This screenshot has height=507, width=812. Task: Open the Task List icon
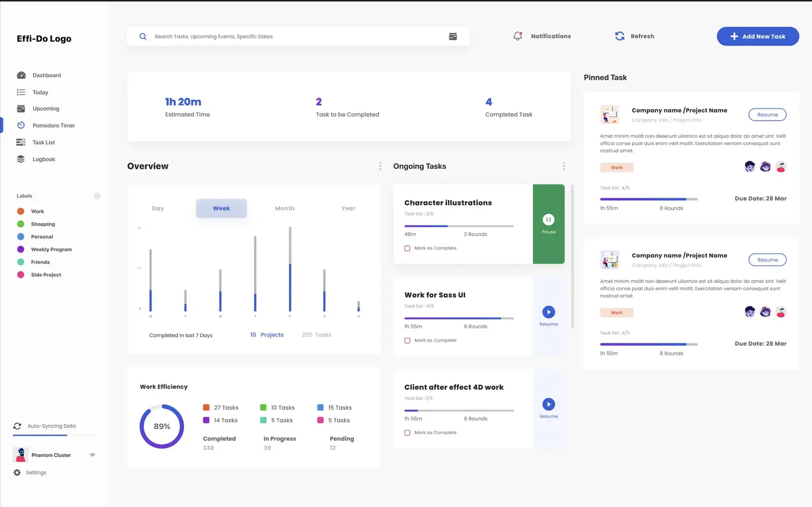pyautogui.click(x=21, y=142)
